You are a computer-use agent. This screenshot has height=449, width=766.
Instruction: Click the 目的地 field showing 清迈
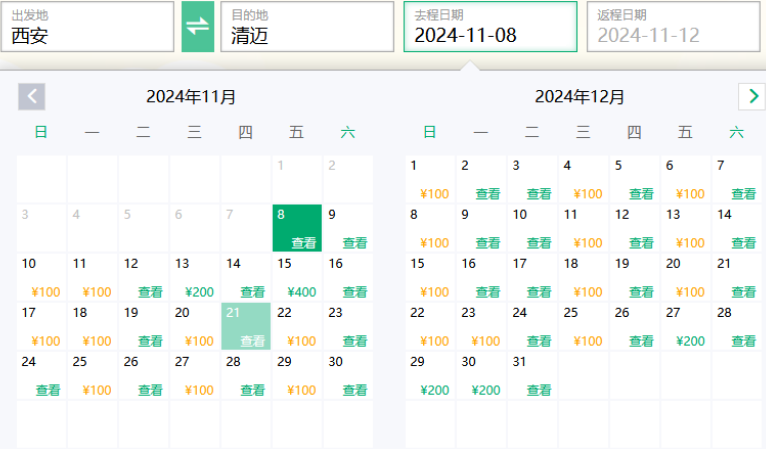pyautogui.click(x=307, y=27)
